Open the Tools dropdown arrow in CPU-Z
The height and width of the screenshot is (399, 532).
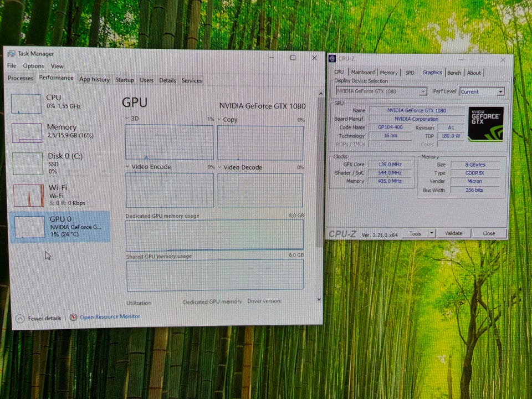432,233
